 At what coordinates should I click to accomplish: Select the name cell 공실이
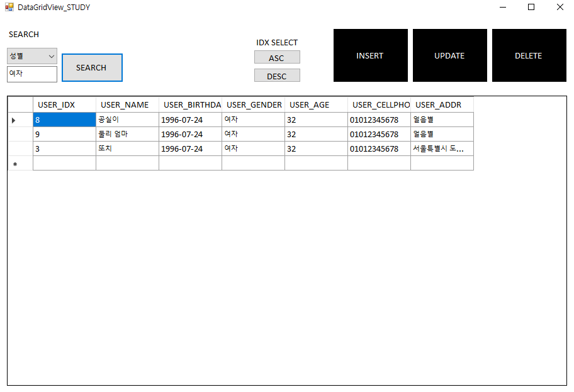[x=127, y=120]
